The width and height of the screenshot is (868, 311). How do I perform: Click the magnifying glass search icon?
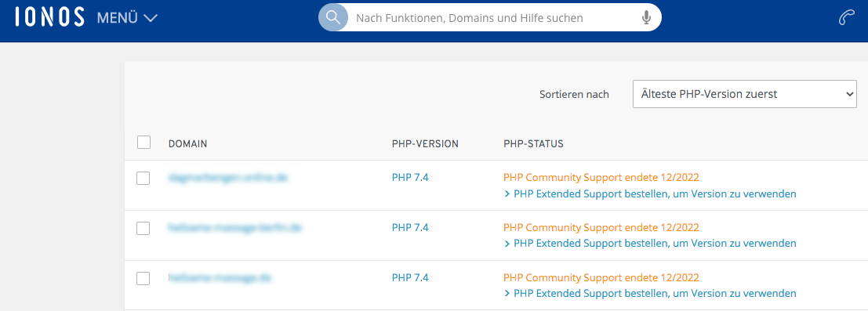click(x=332, y=18)
